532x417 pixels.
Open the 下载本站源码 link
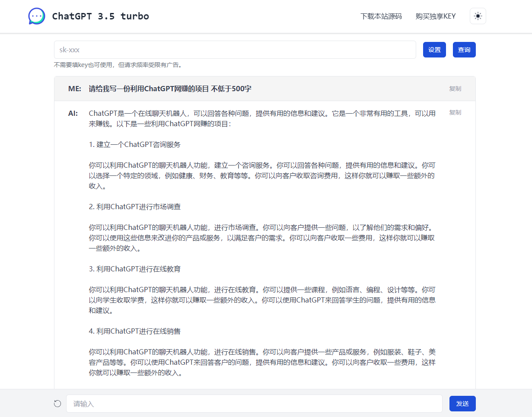381,16
